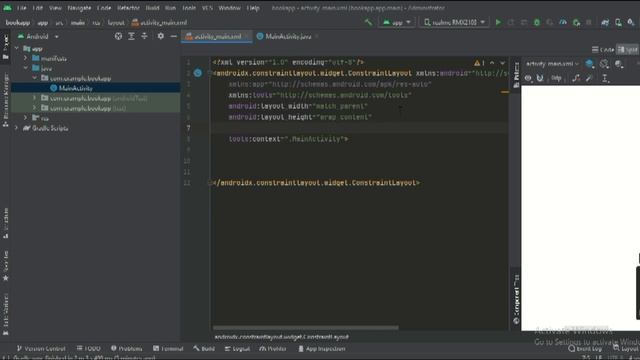
Task: Open the realme RMX2103 device dropdown
Action: (454, 22)
